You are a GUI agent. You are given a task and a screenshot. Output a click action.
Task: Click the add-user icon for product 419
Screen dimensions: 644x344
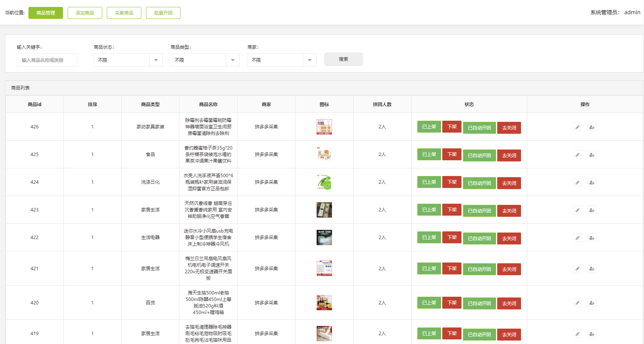592,334
